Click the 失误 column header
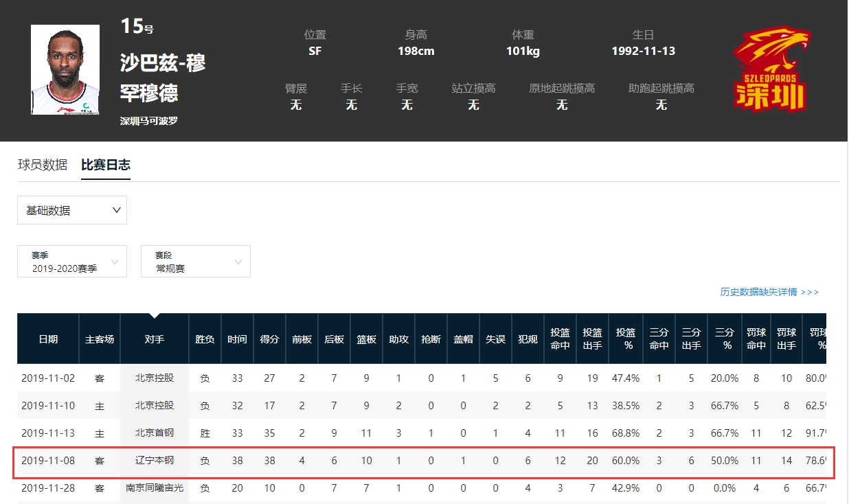Image resolution: width=849 pixels, height=504 pixels. pos(495,339)
